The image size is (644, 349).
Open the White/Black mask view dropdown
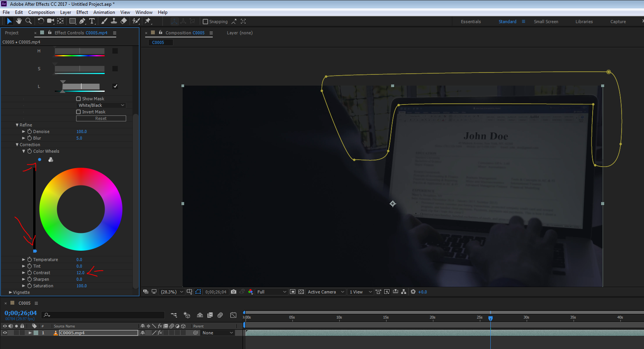point(101,105)
